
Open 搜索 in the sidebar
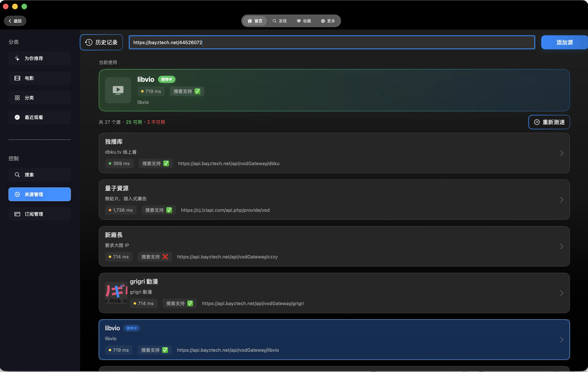click(x=40, y=175)
